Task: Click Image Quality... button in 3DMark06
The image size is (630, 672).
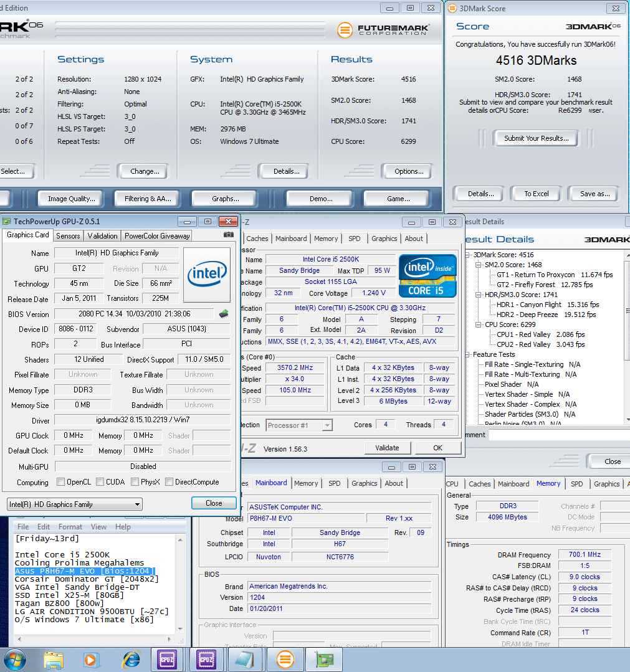Action: pyautogui.click(x=71, y=199)
